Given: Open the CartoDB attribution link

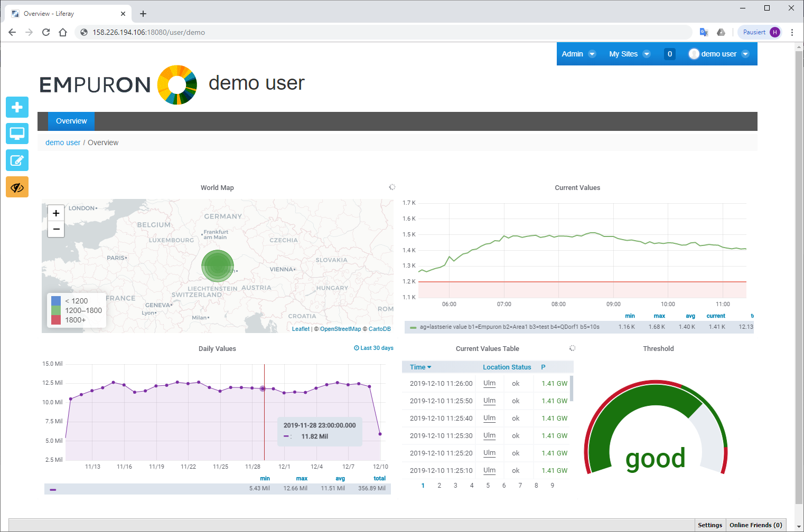Looking at the screenshot, I should pos(379,329).
